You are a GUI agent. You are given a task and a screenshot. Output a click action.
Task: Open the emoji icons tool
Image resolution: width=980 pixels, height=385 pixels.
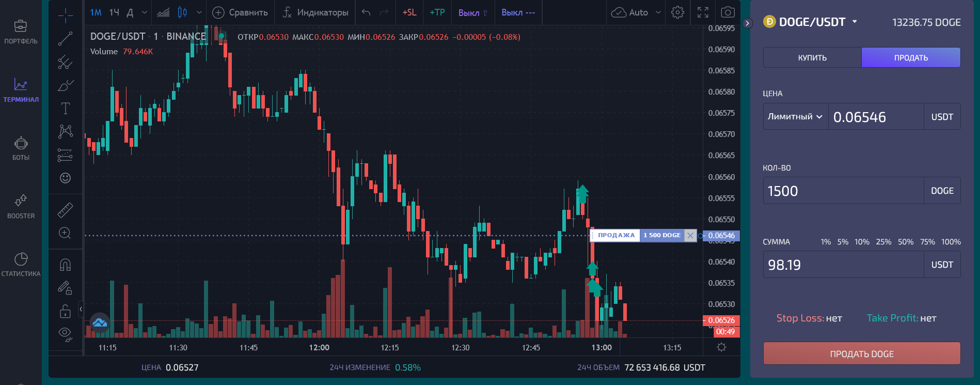click(65, 178)
